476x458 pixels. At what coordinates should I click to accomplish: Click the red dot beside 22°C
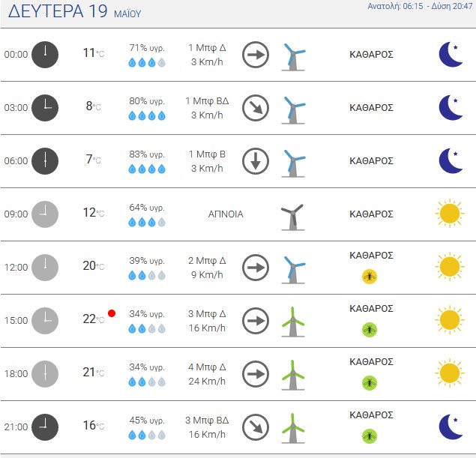[x=112, y=313]
